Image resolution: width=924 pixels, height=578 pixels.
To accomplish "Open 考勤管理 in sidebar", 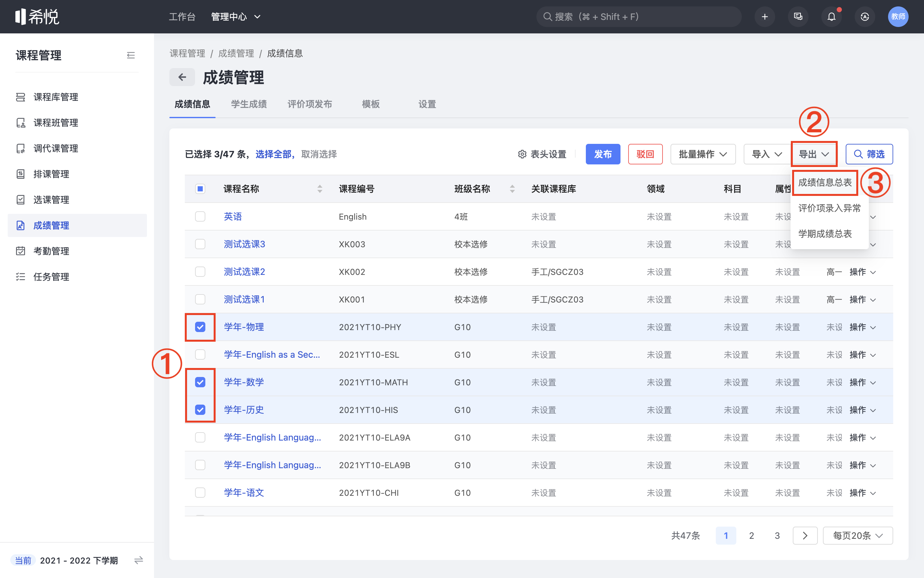I will click(77, 251).
